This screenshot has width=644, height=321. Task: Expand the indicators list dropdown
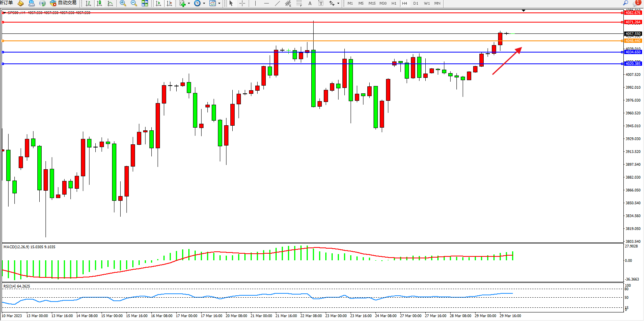[x=189, y=4]
